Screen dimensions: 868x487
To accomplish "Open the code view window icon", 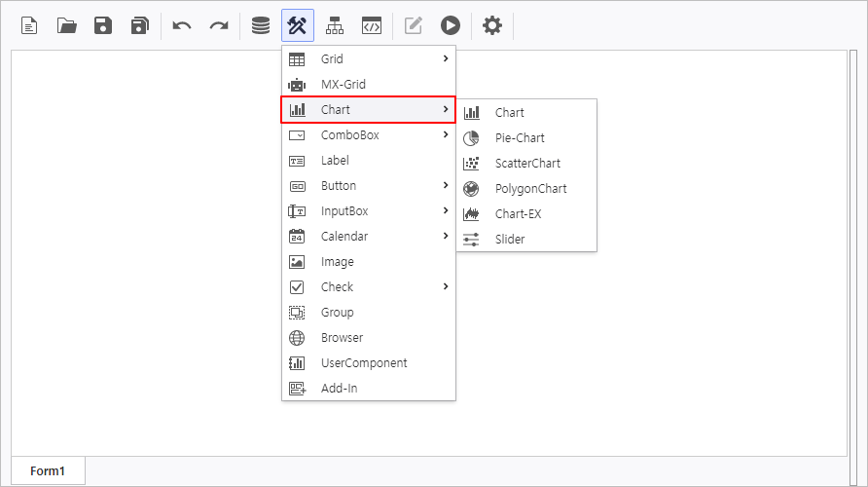I will tap(371, 25).
